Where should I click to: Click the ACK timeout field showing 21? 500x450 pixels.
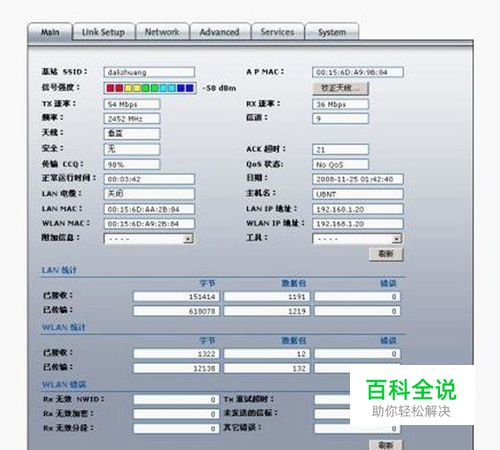click(340, 150)
